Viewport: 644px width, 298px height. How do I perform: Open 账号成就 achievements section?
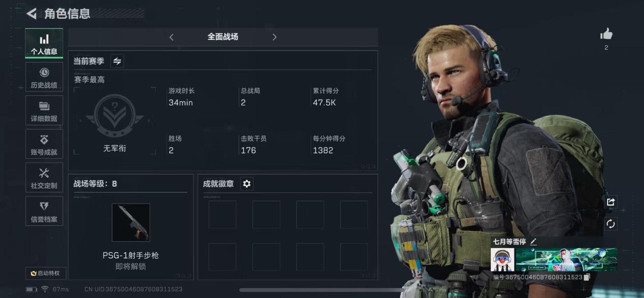pos(44,144)
